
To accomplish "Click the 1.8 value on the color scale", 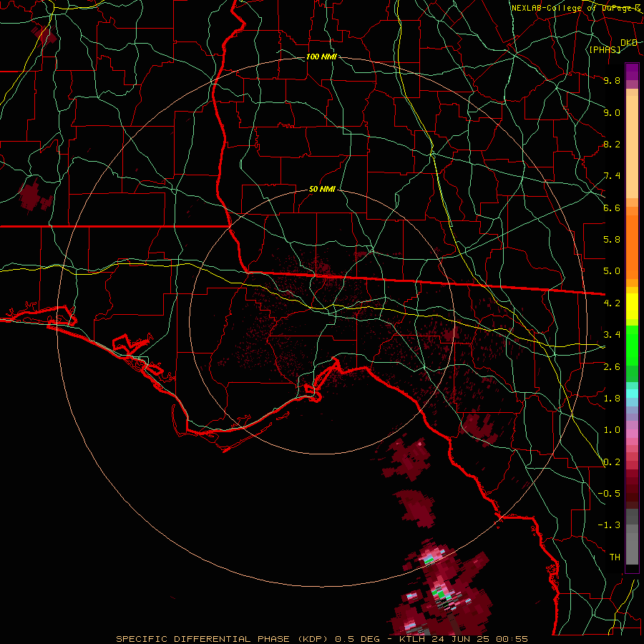I will click(x=612, y=399).
